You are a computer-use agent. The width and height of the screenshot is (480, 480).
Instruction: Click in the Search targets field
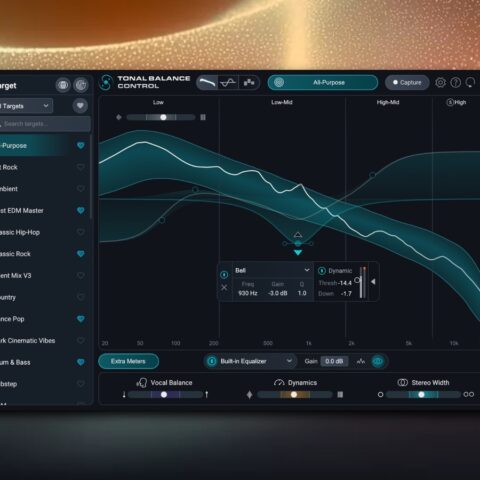coord(45,124)
